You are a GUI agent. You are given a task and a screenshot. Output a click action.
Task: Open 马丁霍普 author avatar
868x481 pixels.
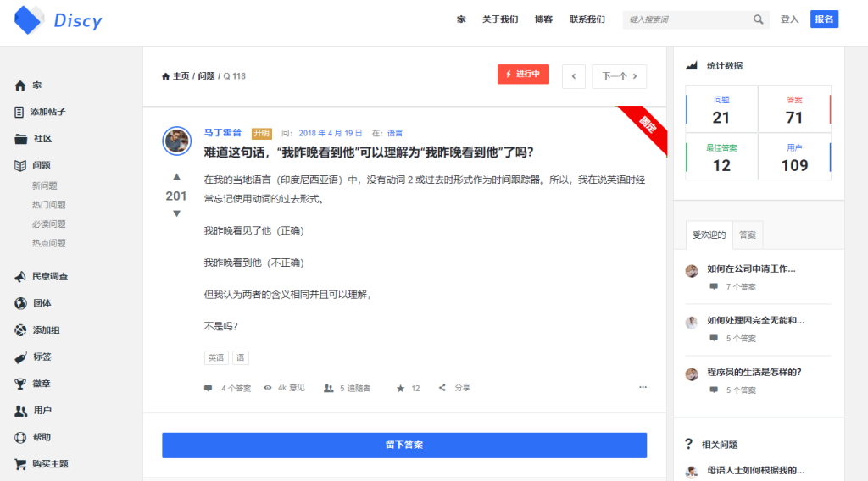click(176, 141)
